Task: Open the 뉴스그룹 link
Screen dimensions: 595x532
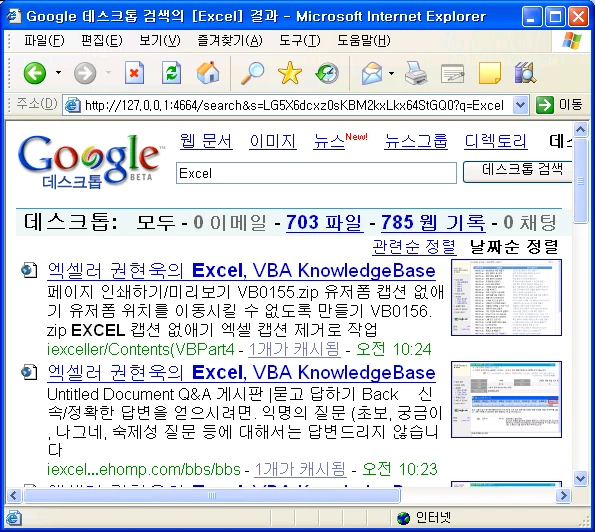Action: coord(416,141)
